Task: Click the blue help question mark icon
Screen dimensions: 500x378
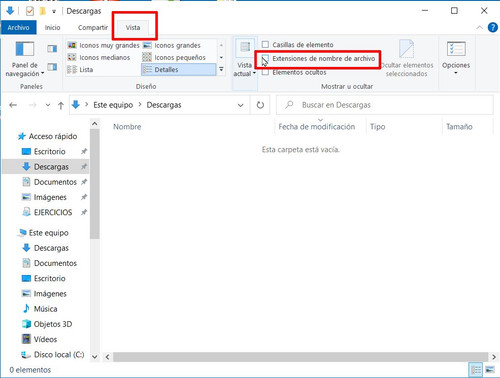Action: tap(492, 27)
